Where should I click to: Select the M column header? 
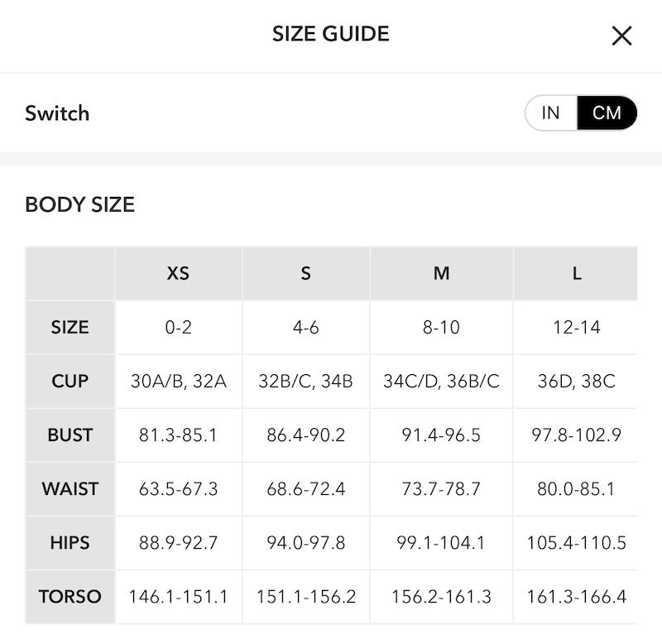click(x=441, y=273)
